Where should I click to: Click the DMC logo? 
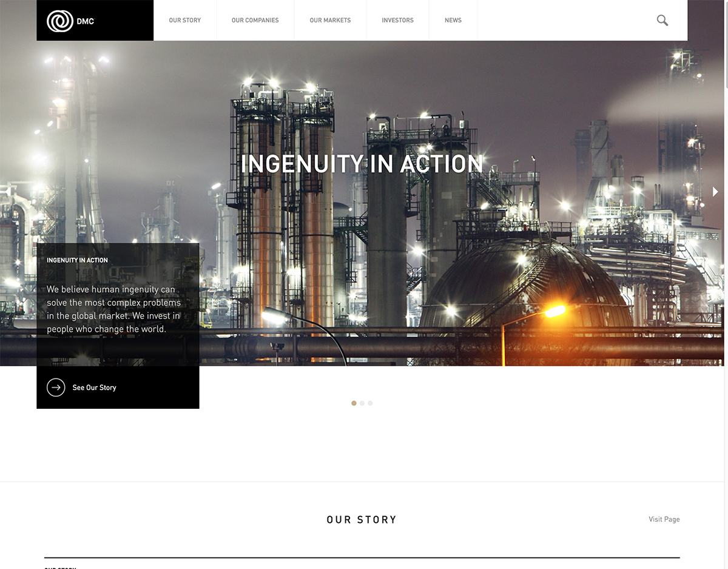pos(70,21)
